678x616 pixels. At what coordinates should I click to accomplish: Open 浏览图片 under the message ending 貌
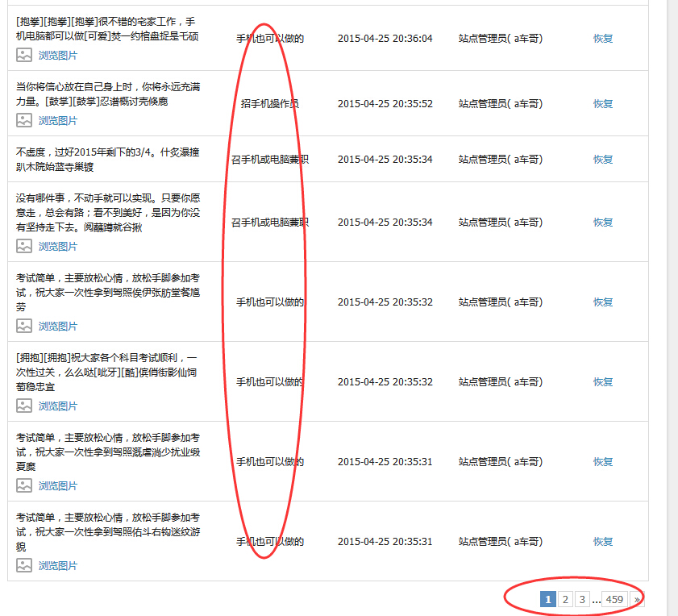pyautogui.click(x=57, y=566)
